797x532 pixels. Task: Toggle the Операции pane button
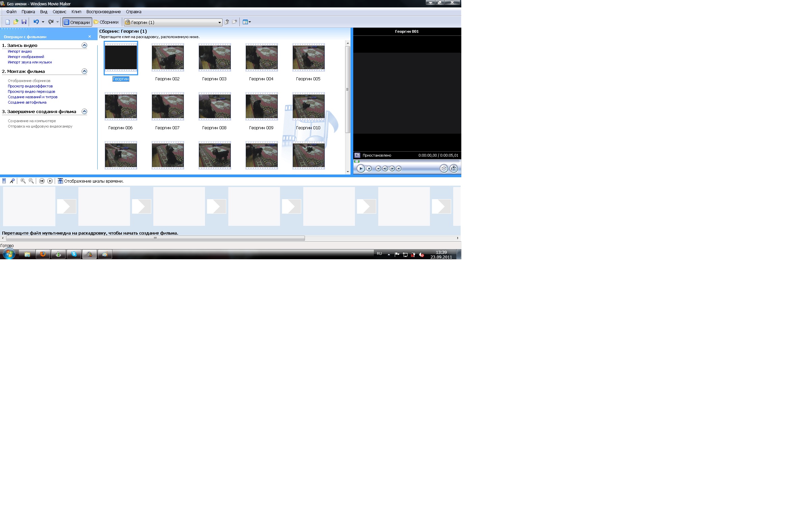(77, 22)
